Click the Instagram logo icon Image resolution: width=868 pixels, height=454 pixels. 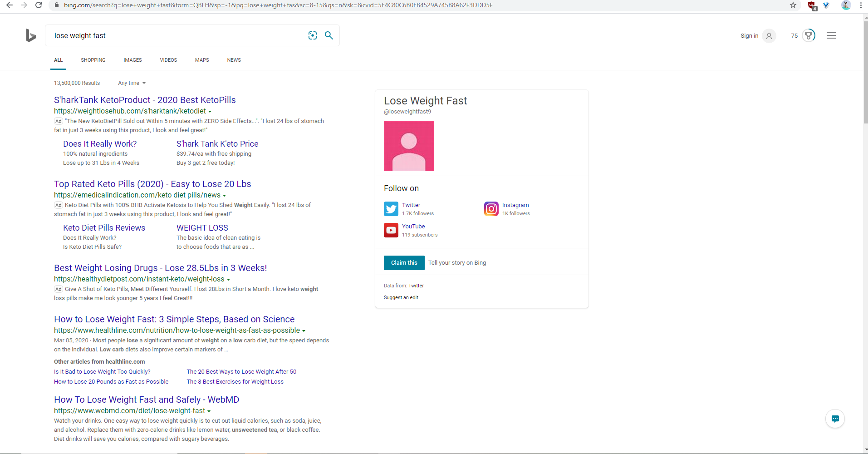[x=491, y=209]
